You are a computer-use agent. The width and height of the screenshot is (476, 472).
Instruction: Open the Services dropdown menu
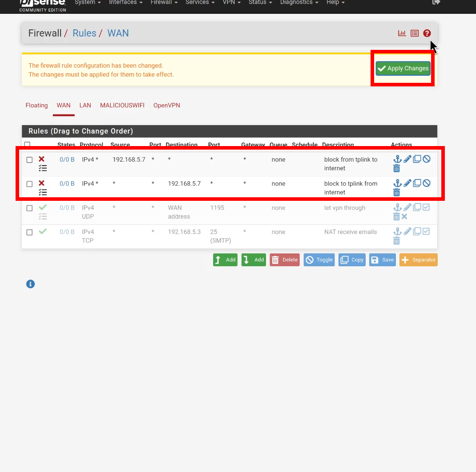point(200,2)
